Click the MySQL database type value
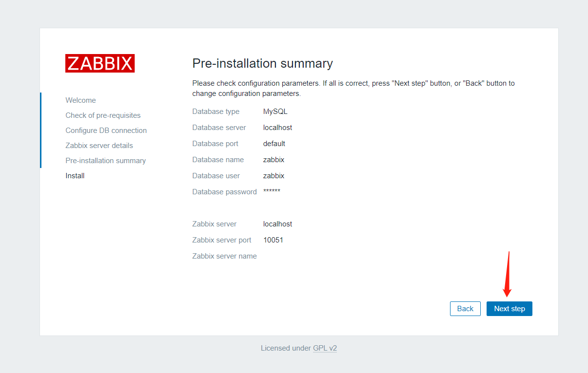This screenshot has height=373, width=588. [275, 112]
